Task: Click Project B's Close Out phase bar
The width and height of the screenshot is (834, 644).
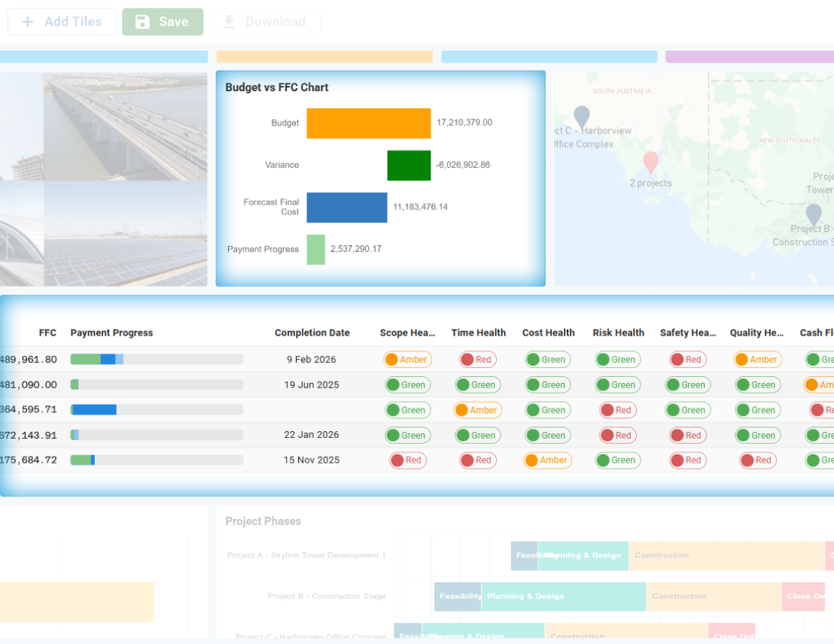Action: coord(804,596)
